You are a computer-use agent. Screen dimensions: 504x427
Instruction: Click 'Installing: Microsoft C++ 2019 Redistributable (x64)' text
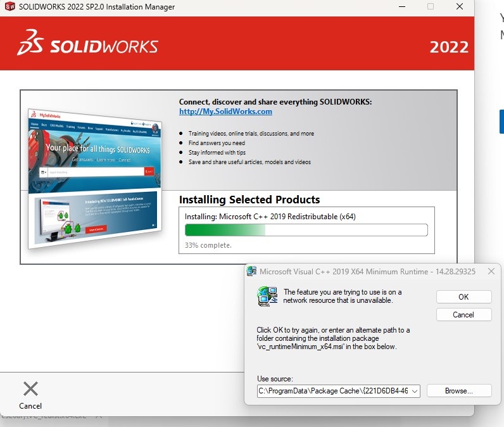click(x=270, y=217)
